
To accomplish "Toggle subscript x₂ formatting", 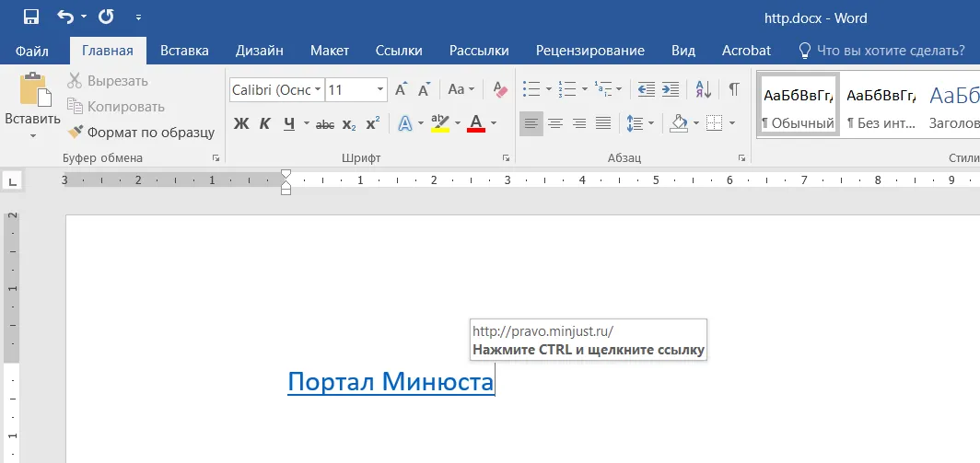I will click(x=349, y=123).
